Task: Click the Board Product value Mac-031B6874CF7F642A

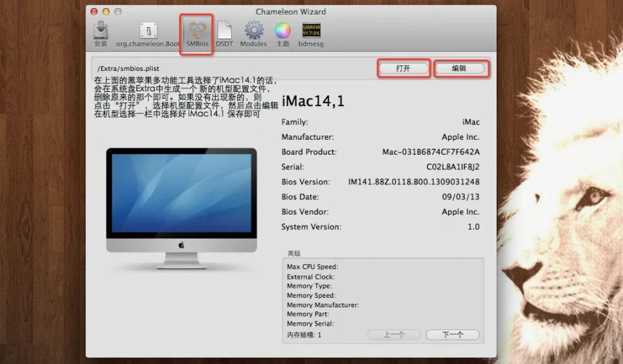Action: (430, 152)
